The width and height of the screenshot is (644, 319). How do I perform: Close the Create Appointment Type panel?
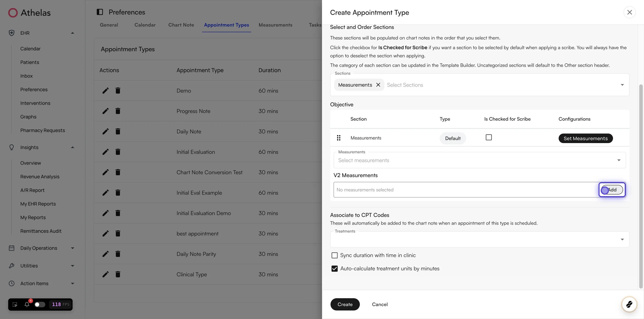pos(630,12)
